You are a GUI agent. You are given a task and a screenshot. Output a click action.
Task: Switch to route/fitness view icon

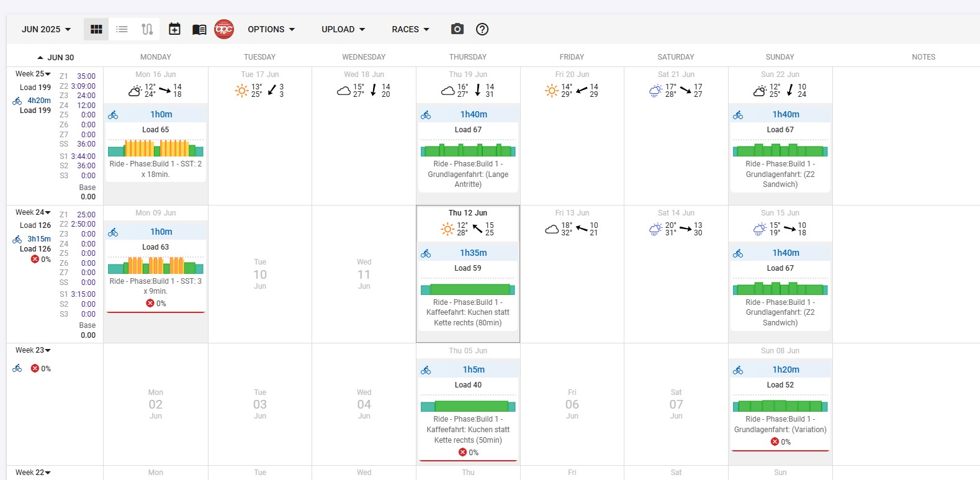click(x=147, y=29)
